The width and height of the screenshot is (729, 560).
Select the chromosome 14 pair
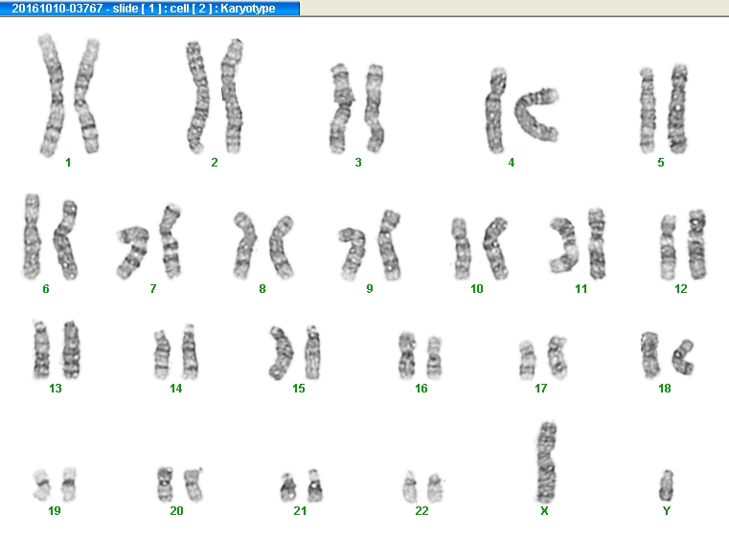pyautogui.click(x=176, y=352)
